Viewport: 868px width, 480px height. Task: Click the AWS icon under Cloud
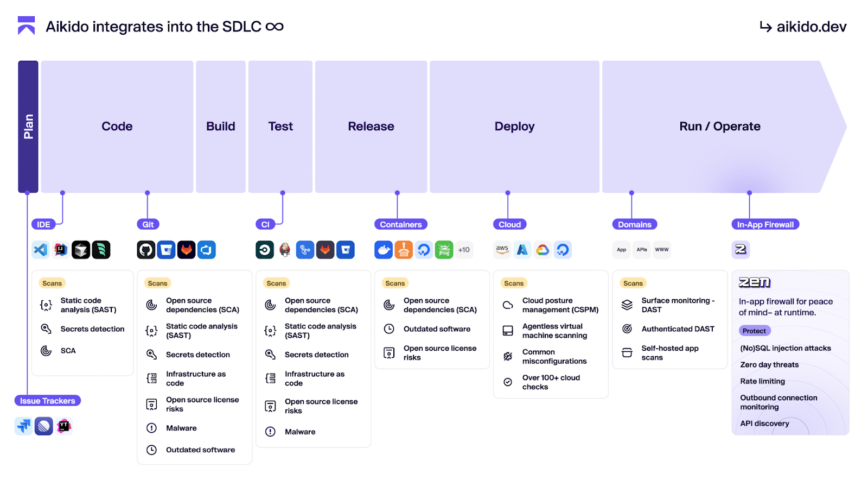click(502, 250)
